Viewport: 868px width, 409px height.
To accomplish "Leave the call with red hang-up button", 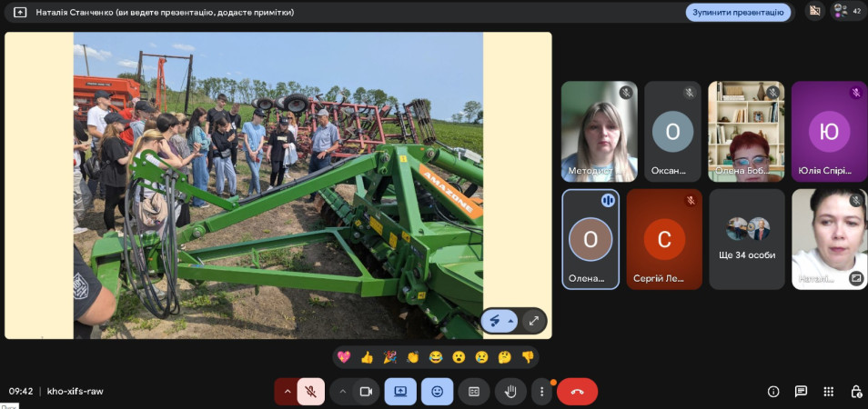I will [577, 392].
